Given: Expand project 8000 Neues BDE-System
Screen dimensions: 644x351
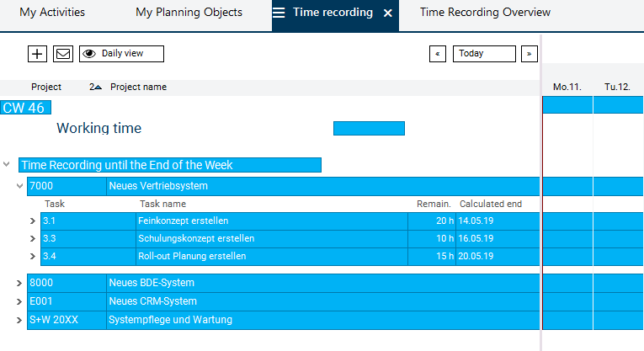Looking at the screenshot, I should pyautogui.click(x=19, y=283).
